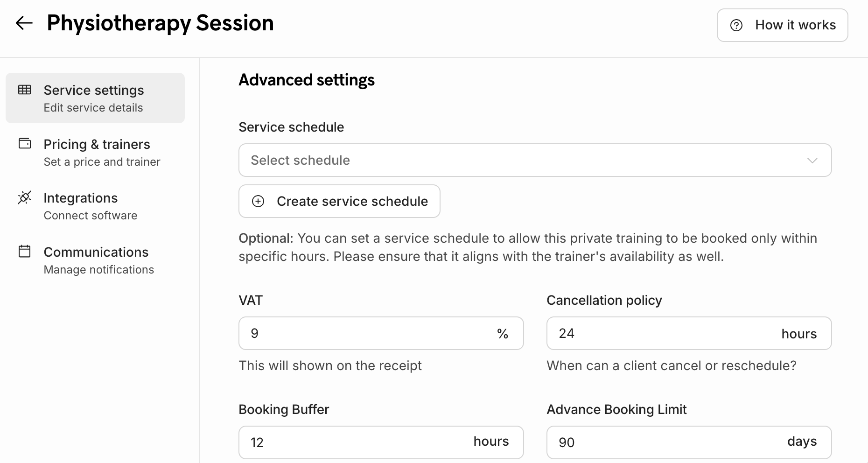
Task: Expand the Select schedule chevron
Action: click(812, 161)
